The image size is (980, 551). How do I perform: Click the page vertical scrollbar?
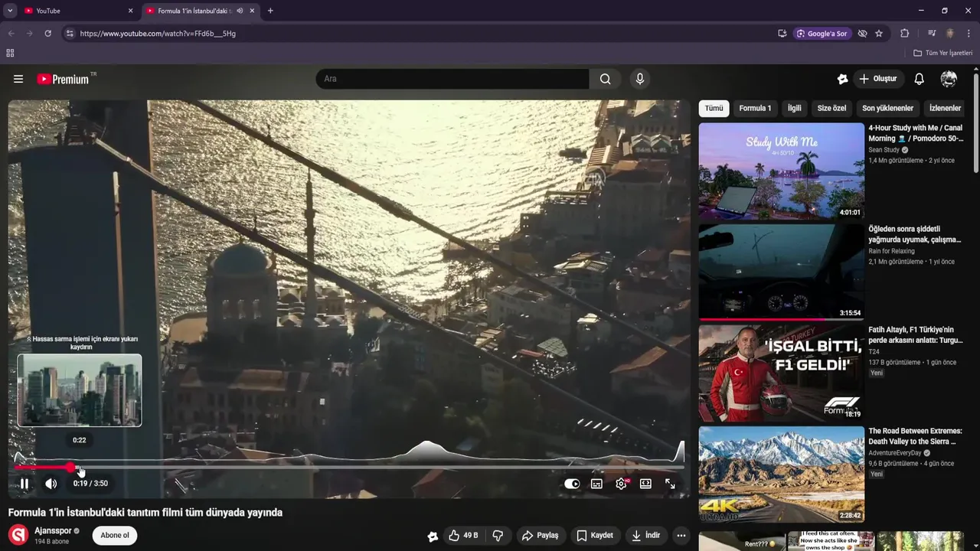click(976, 122)
